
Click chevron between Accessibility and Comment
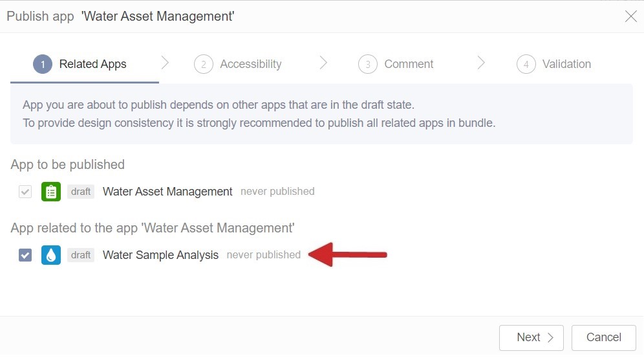coord(323,63)
